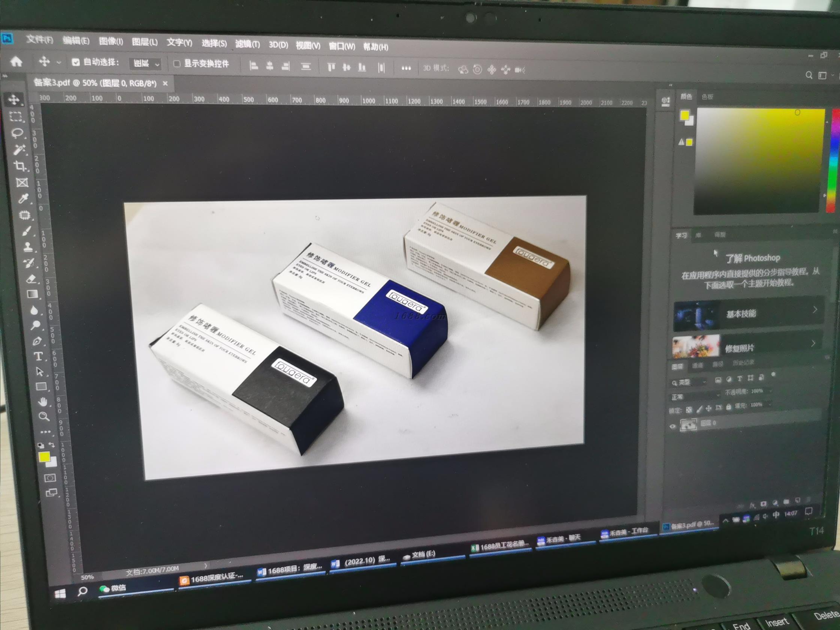Click the Change Screen Mode icon
840x630 pixels.
pyautogui.click(x=51, y=492)
